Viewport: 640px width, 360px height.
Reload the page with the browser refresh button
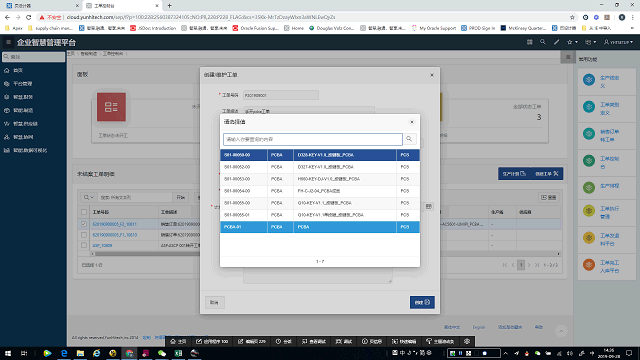29,17
